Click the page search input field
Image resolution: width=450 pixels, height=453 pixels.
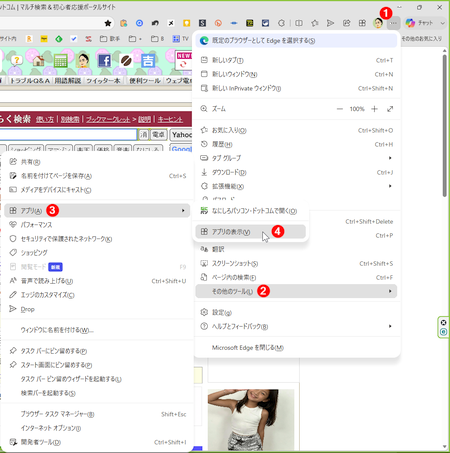click(68, 135)
